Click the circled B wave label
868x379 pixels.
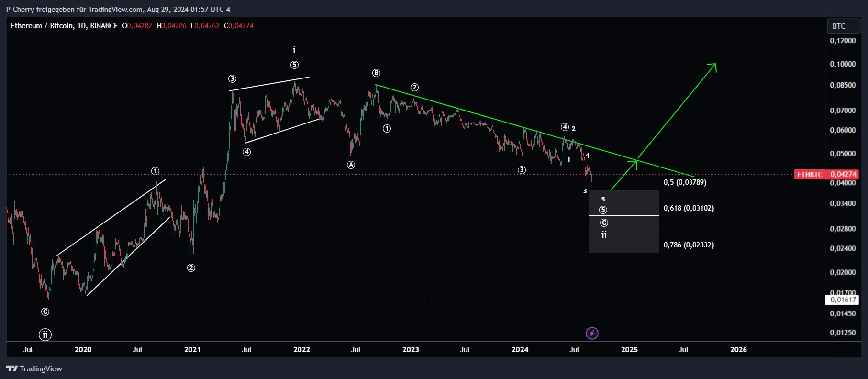pyautogui.click(x=376, y=73)
